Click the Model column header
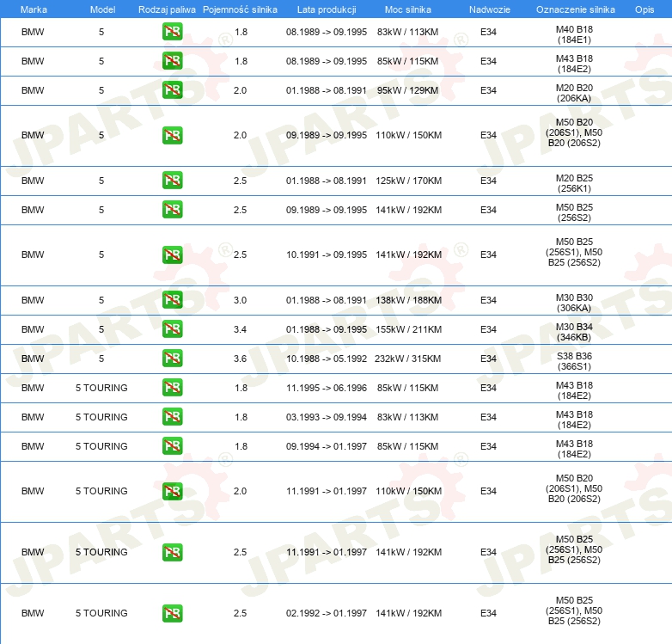The image size is (672, 644). (x=102, y=9)
